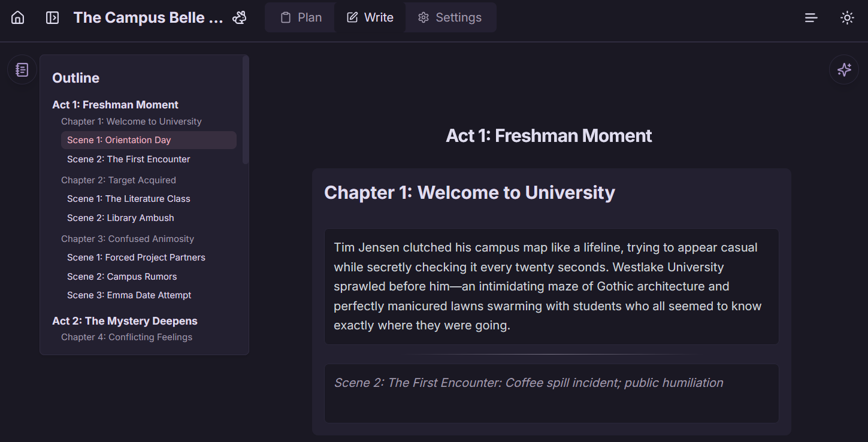Expand Chapter 4: Conflicting Feelings
The height and width of the screenshot is (442, 868).
point(126,337)
